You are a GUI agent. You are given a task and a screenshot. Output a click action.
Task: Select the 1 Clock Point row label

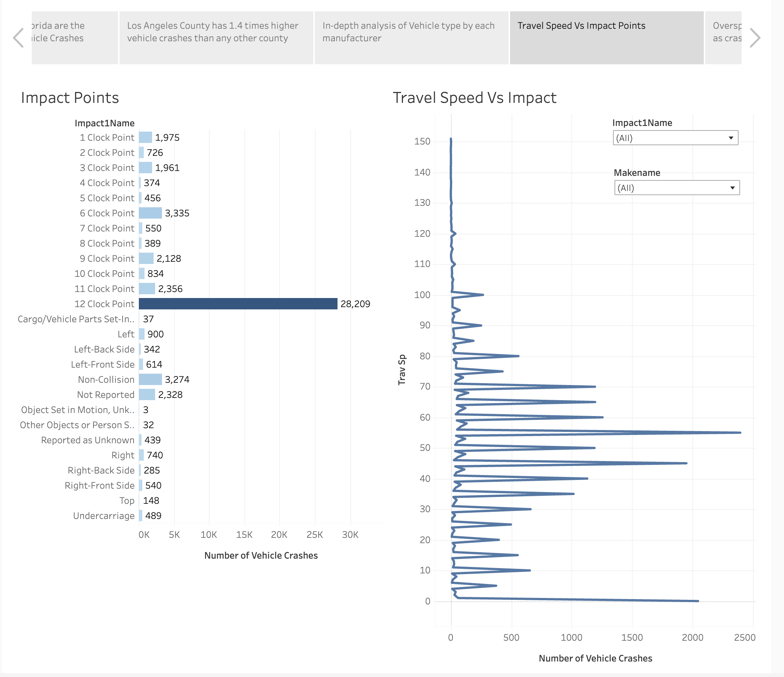(107, 137)
